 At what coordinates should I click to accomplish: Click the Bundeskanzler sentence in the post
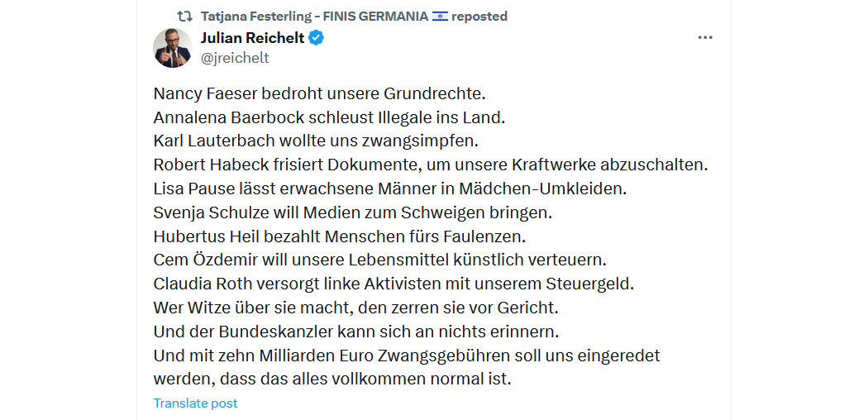[357, 332]
